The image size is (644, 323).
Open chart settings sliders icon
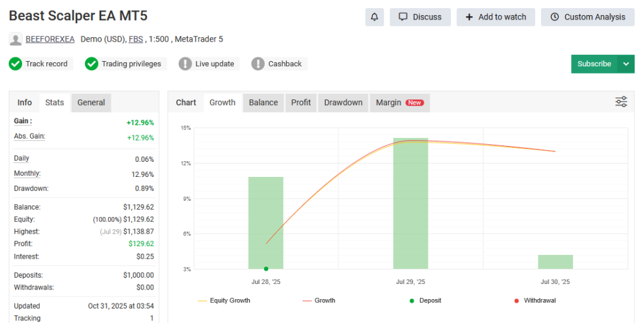(x=621, y=101)
